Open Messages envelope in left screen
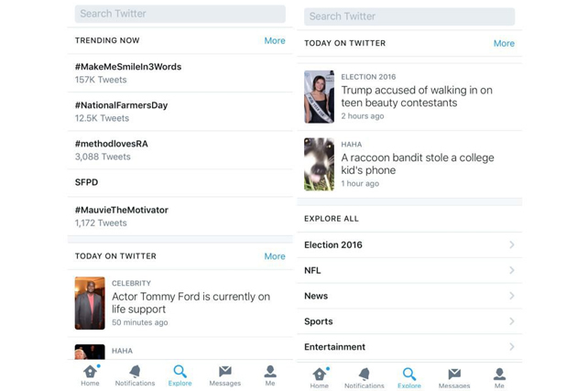This screenshot has width=588, height=391. 225,372
